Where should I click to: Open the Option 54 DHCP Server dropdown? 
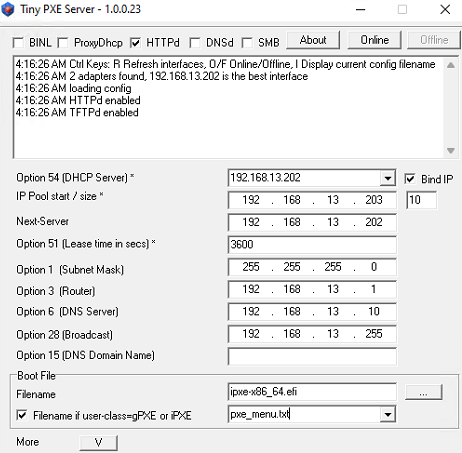[388, 178]
